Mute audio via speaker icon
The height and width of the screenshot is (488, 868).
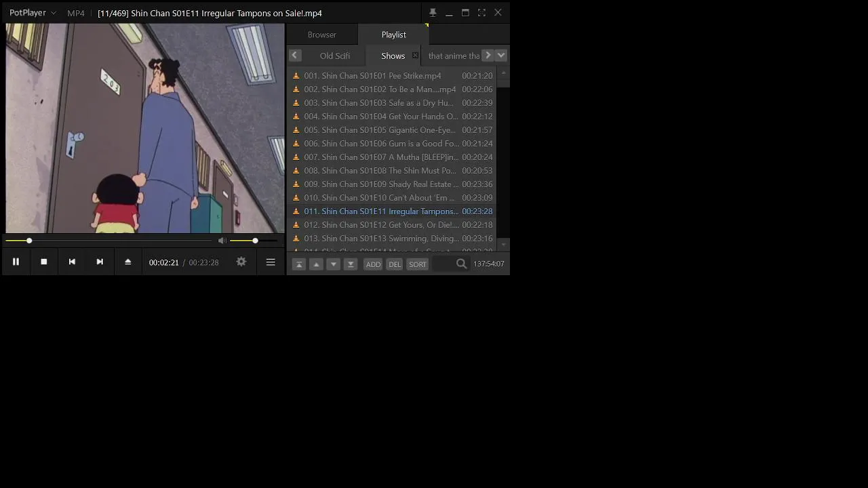coord(222,241)
